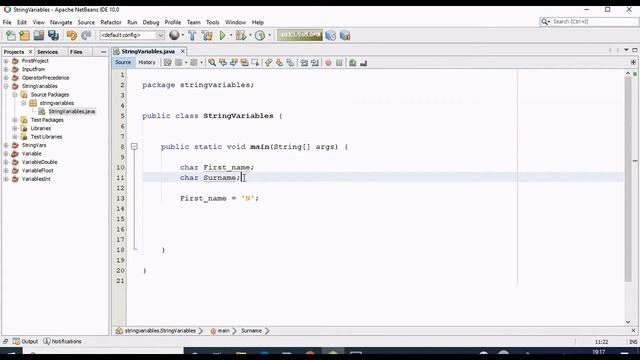Click the Find Previous Occurrence icon
The width and height of the screenshot is (640, 360).
pos(223,62)
